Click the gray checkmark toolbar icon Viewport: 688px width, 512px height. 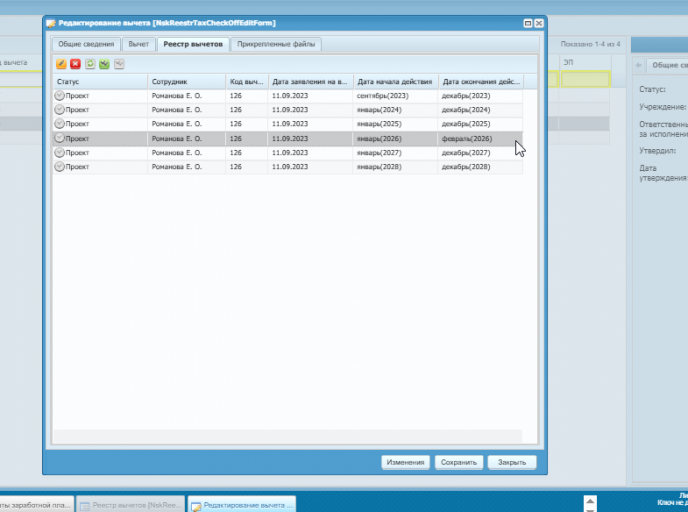click(x=119, y=64)
